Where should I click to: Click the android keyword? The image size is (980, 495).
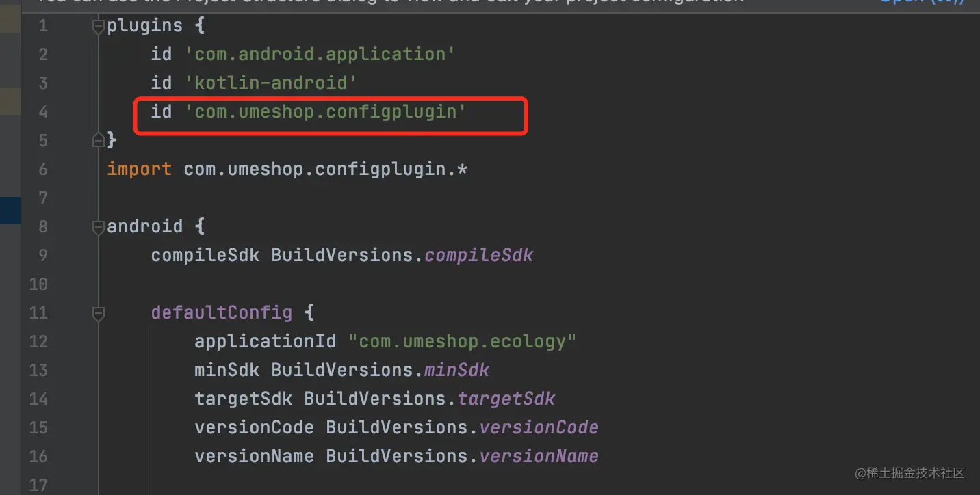tap(145, 226)
